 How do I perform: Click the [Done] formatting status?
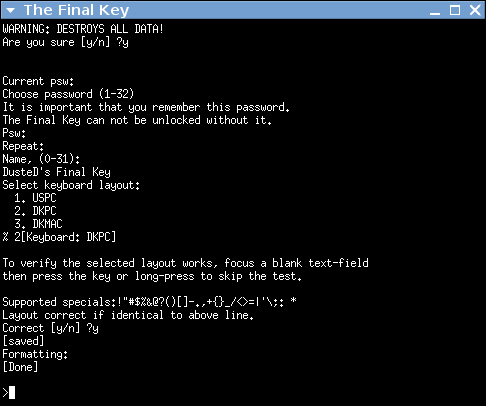[20, 367]
